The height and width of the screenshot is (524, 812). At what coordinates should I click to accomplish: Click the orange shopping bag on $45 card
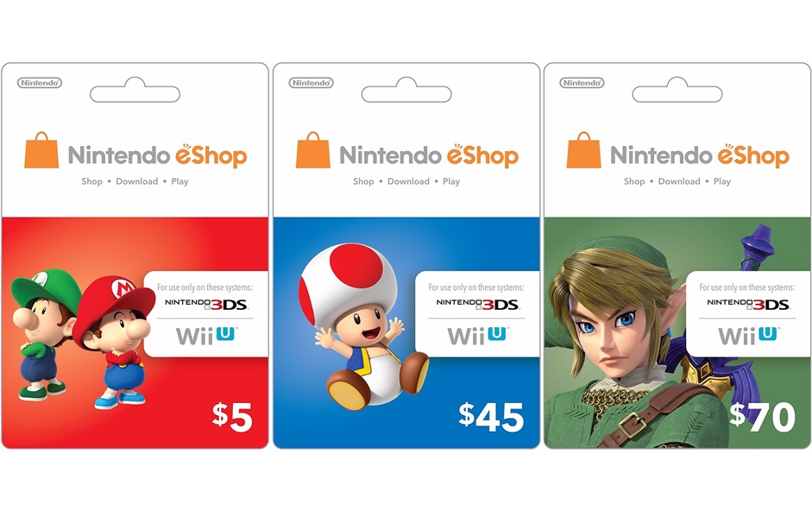pos(312,150)
